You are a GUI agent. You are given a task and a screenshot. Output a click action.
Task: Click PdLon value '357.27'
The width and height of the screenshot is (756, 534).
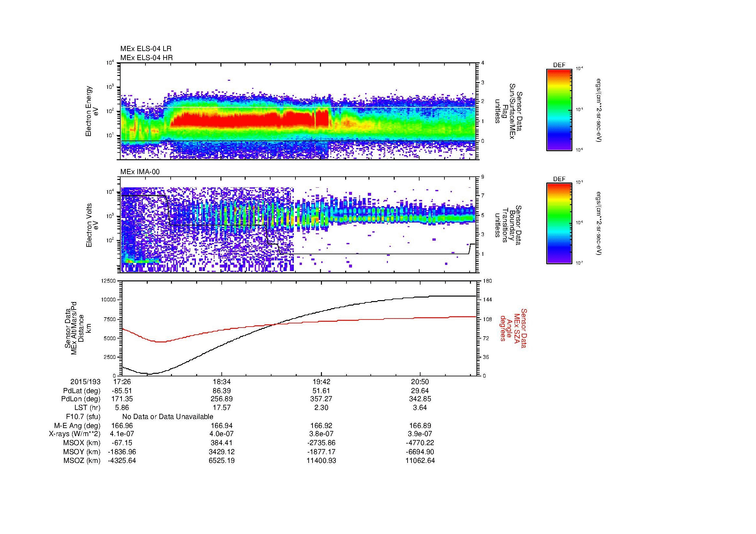pos(321,399)
